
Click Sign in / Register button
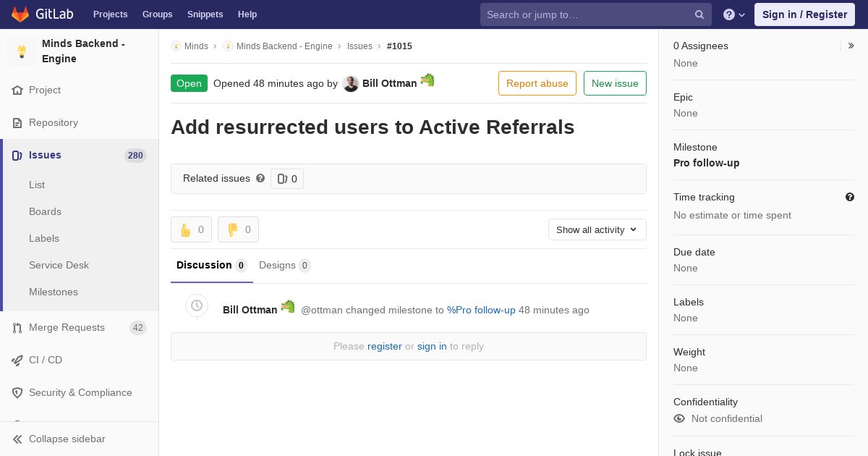[804, 14]
